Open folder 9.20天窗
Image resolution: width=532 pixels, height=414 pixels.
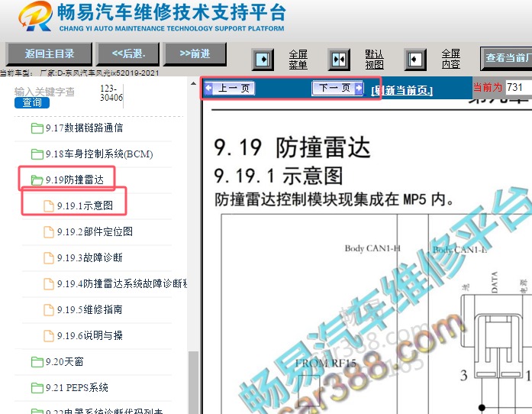pyautogui.click(x=64, y=362)
